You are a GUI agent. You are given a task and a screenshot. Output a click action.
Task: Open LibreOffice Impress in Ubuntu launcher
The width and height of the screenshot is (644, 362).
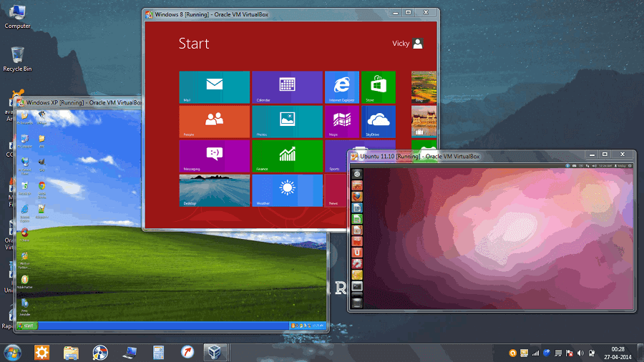(x=357, y=230)
